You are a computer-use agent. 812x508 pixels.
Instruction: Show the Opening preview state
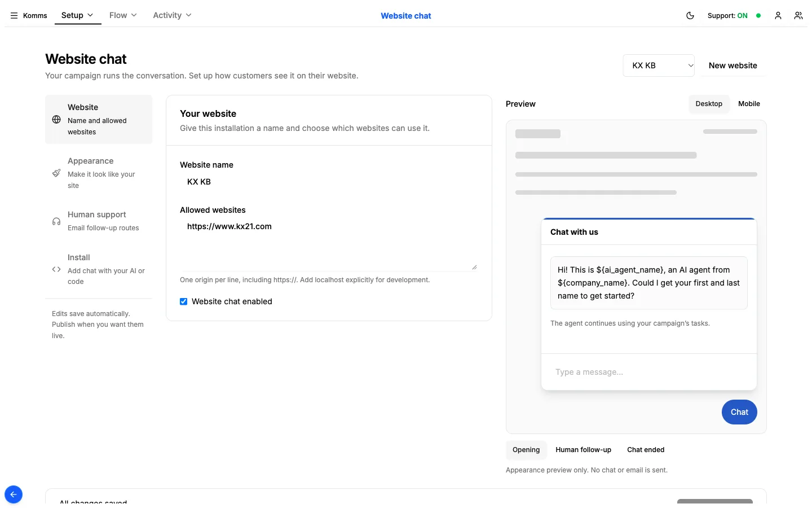click(526, 450)
